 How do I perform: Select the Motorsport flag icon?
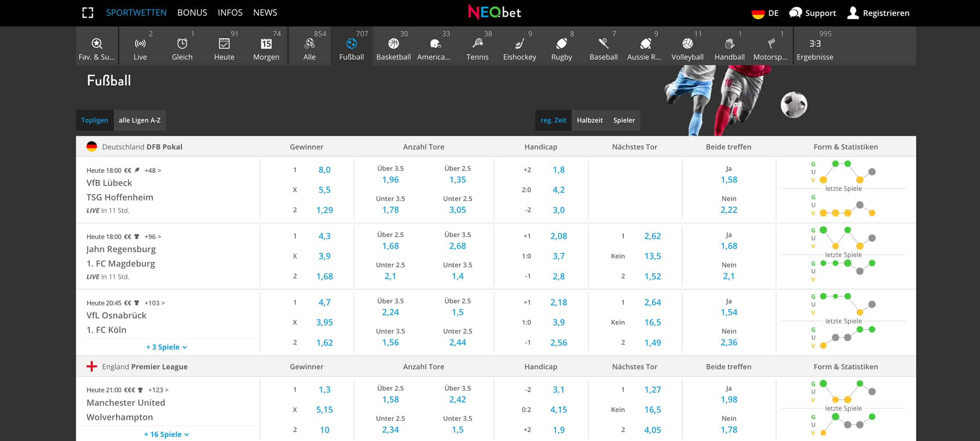[x=771, y=43]
